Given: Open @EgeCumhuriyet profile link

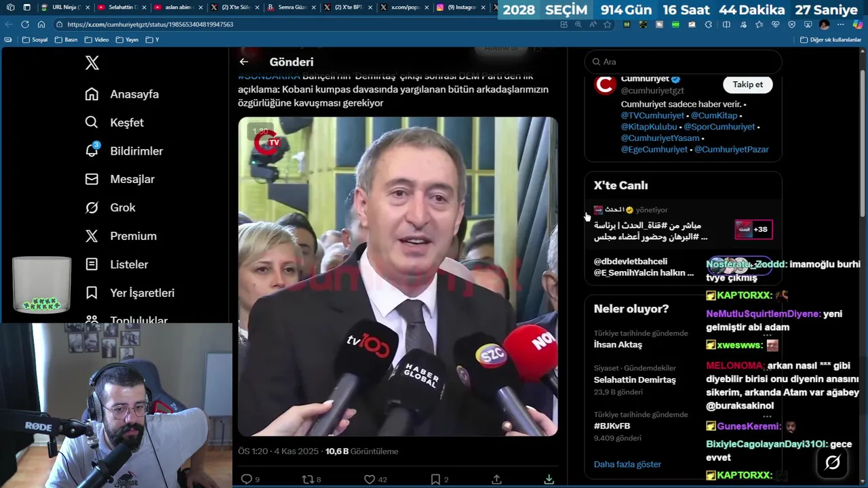Looking at the screenshot, I should tap(654, 149).
